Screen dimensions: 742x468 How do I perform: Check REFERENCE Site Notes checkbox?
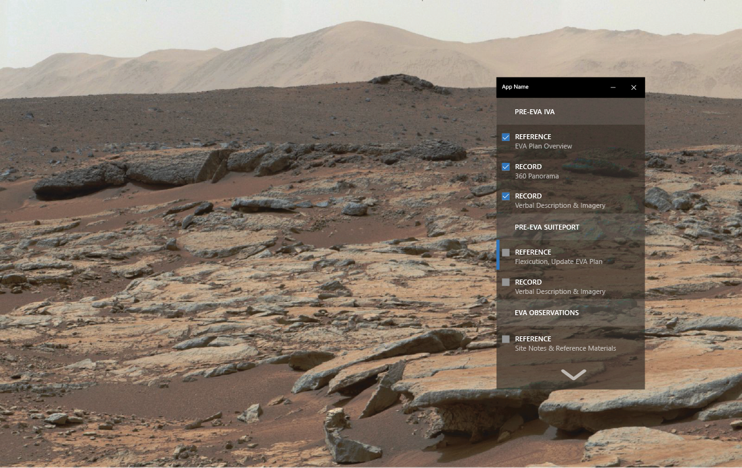[x=506, y=339]
